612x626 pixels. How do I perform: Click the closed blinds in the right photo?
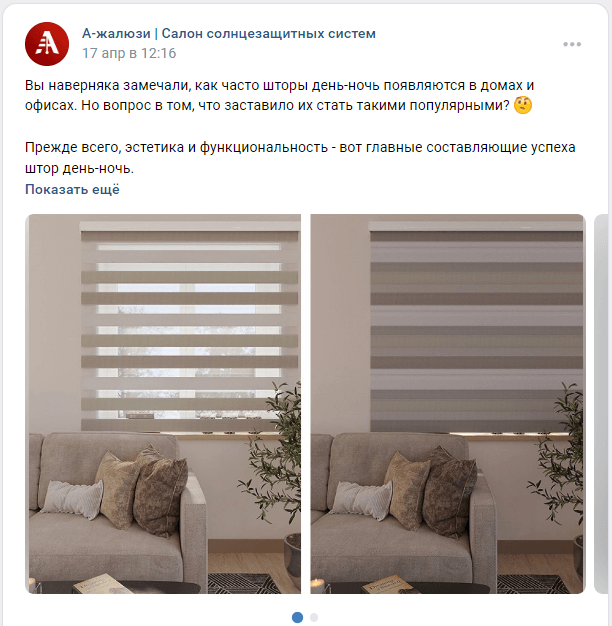point(476,327)
